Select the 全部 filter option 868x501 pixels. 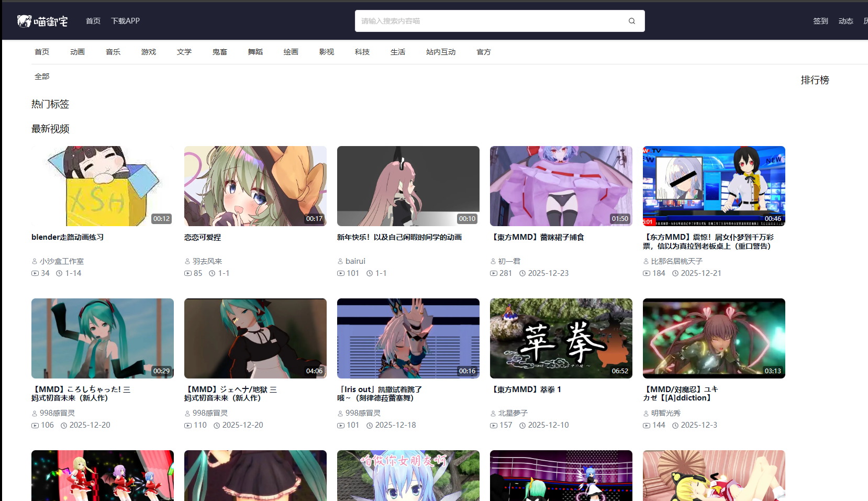[42, 76]
